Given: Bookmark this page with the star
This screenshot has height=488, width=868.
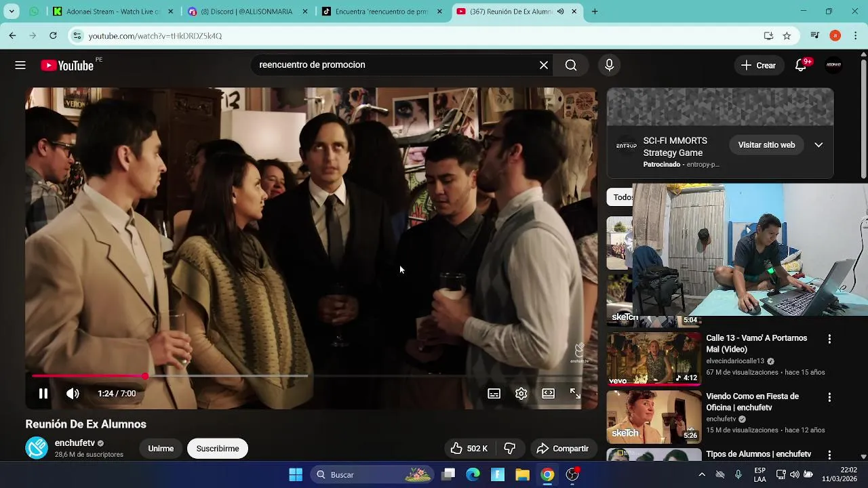Looking at the screenshot, I should pyautogui.click(x=787, y=36).
